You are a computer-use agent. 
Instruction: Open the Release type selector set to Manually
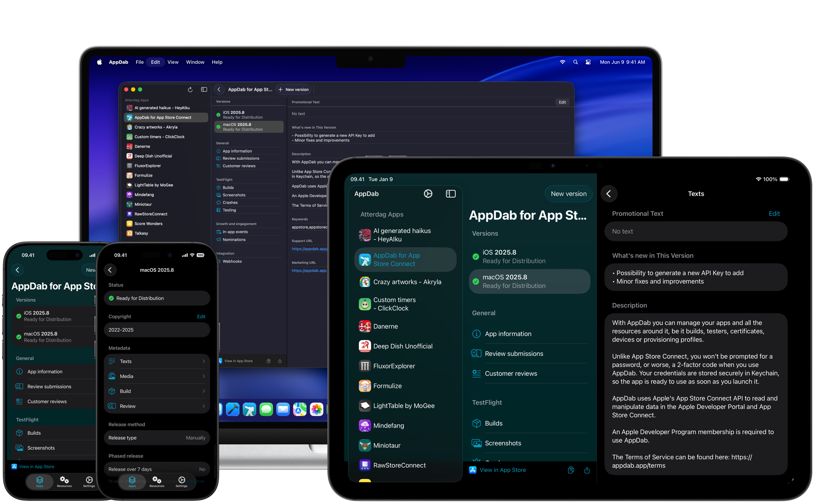pyautogui.click(x=157, y=438)
